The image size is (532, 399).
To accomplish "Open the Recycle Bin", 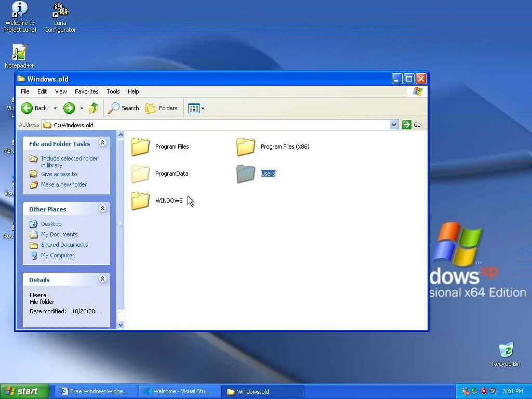I will [x=506, y=354].
